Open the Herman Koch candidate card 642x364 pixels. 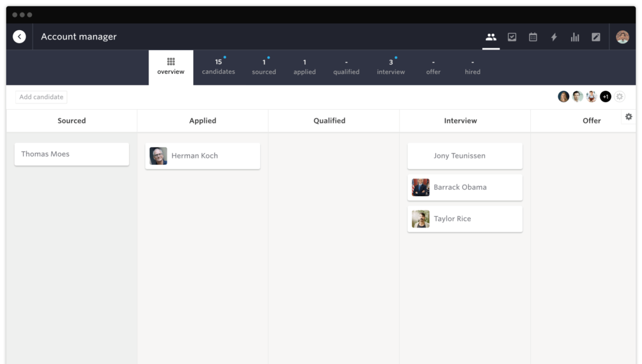point(203,156)
